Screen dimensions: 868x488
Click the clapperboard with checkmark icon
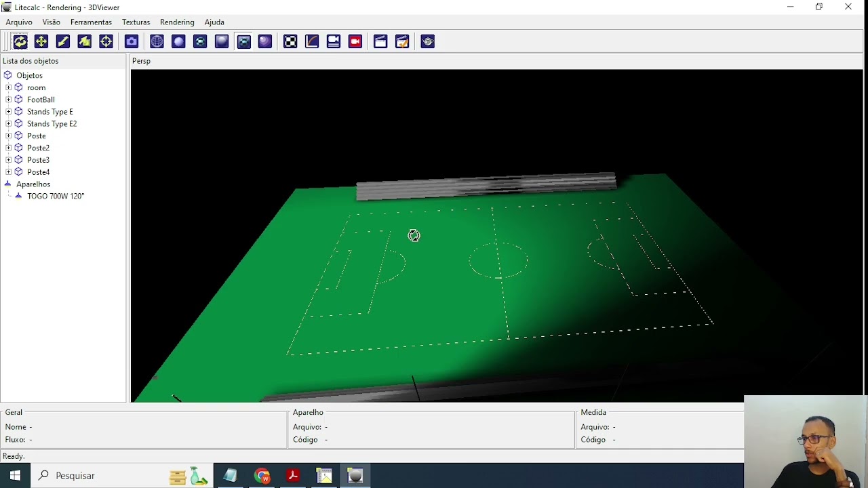point(402,42)
